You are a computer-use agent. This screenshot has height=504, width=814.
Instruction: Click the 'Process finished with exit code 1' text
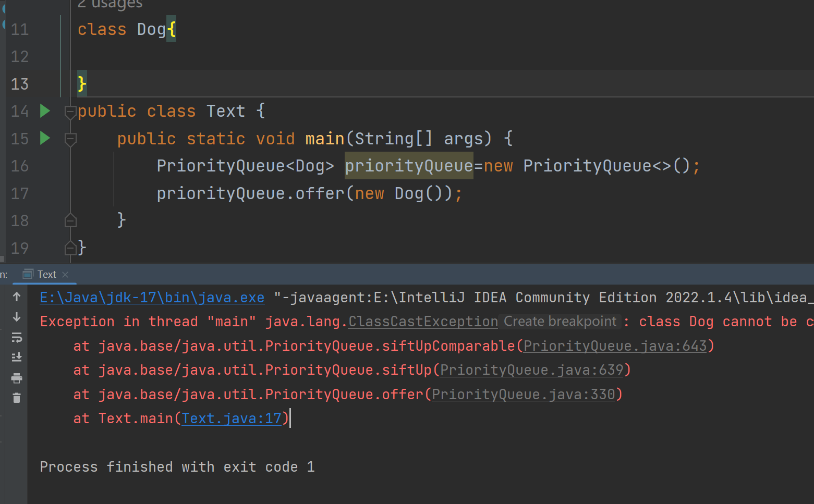click(177, 467)
